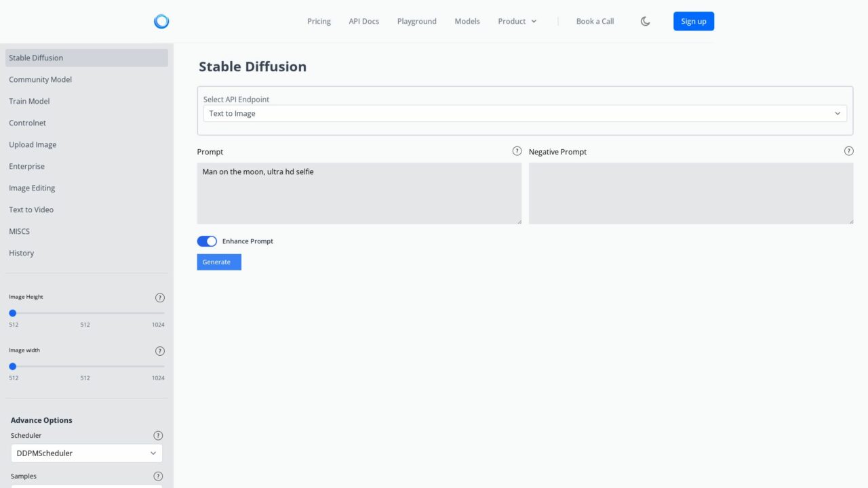The height and width of the screenshot is (488, 868).
Task: Click the site logo in the header
Action: pyautogui.click(x=161, y=21)
